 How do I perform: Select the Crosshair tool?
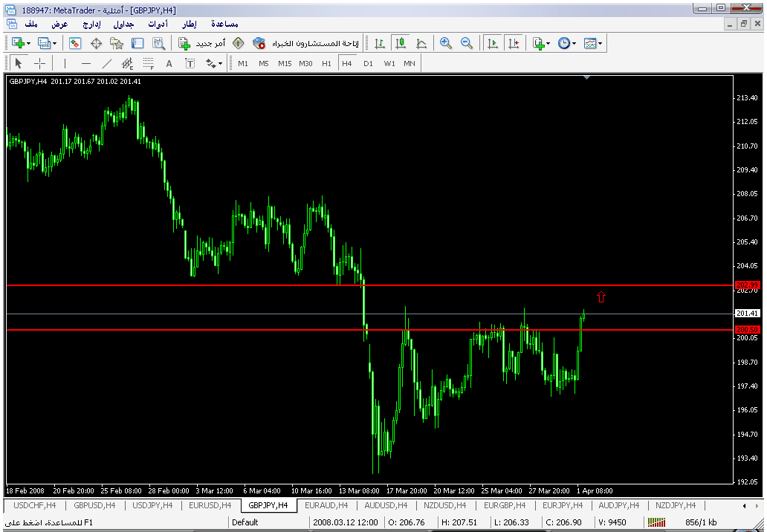[x=39, y=63]
